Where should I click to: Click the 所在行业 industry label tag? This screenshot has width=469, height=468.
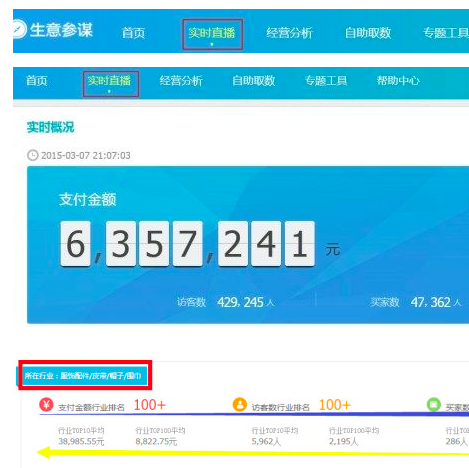[83, 376]
